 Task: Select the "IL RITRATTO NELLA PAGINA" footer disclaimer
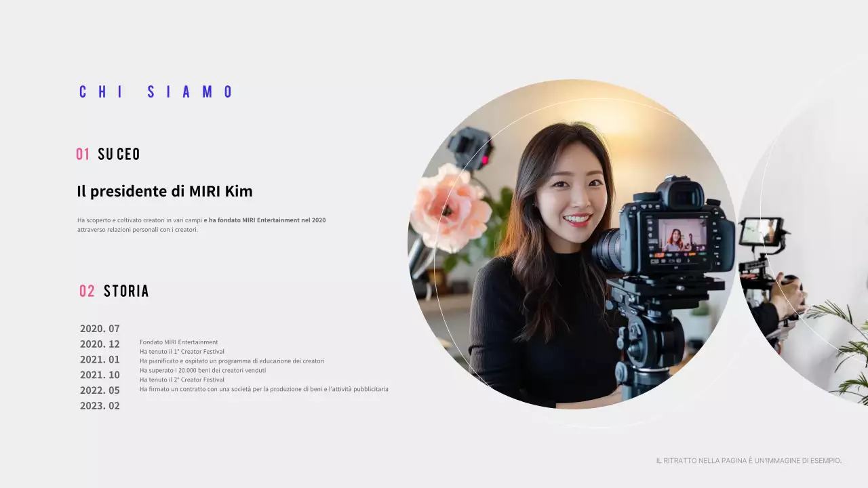tap(749, 461)
